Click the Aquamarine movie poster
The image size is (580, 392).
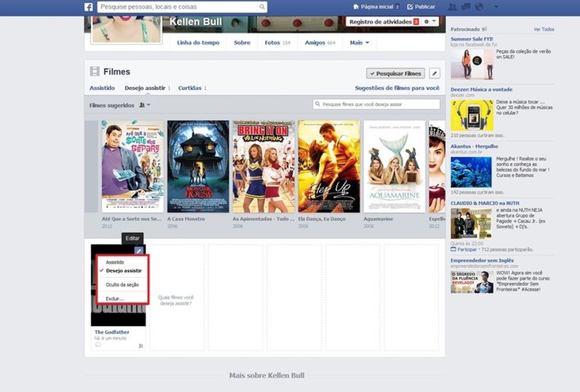click(394, 166)
